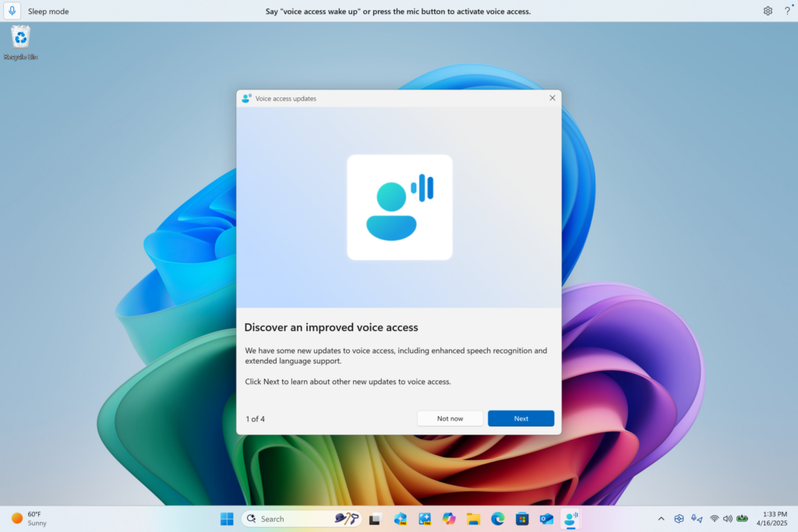This screenshot has width=798, height=532.
Task: Dismiss the dialog with Not now
Action: tap(450, 418)
